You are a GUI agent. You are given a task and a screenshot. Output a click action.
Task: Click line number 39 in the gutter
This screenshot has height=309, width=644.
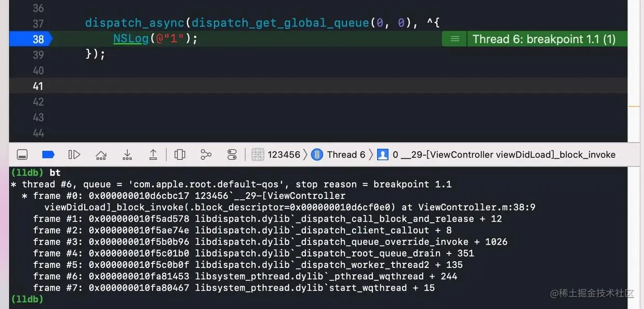point(38,55)
